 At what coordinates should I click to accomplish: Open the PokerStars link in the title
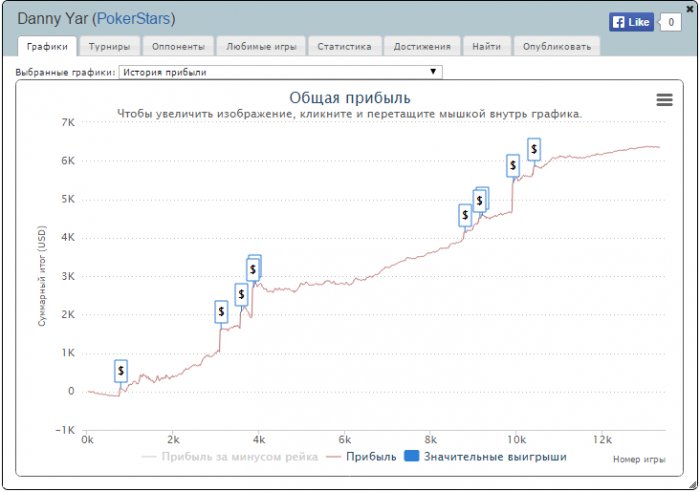[x=133, y=19]
